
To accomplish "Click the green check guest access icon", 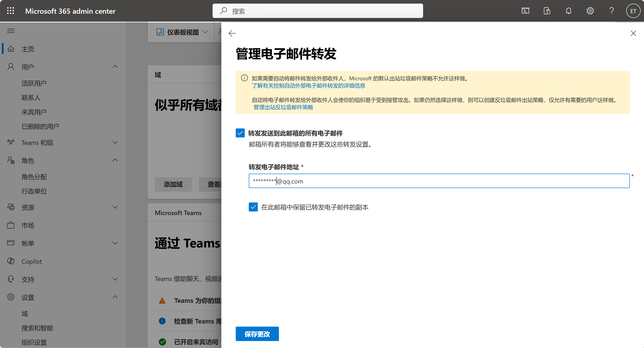I will 162,341.
